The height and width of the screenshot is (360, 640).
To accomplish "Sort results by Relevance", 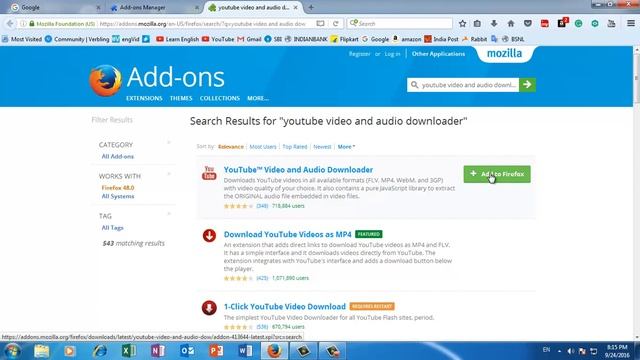I will pos(231,147).
